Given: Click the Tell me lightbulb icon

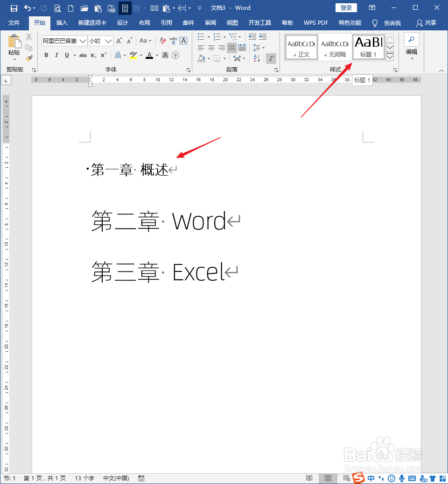Looking at the screenshot, I should point(375,23).
